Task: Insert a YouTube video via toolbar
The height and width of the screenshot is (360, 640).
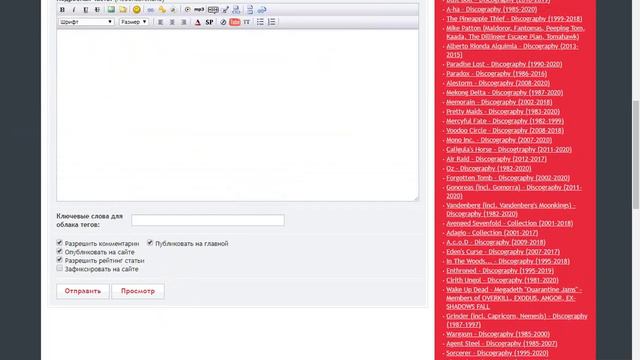Action: point(235,22)
